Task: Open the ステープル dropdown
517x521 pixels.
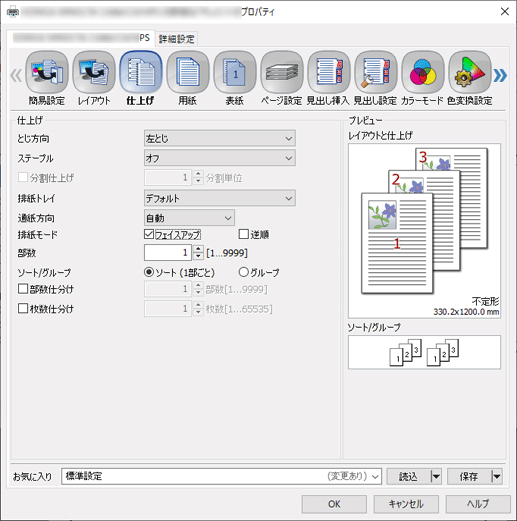Action: tap(220, 158)
